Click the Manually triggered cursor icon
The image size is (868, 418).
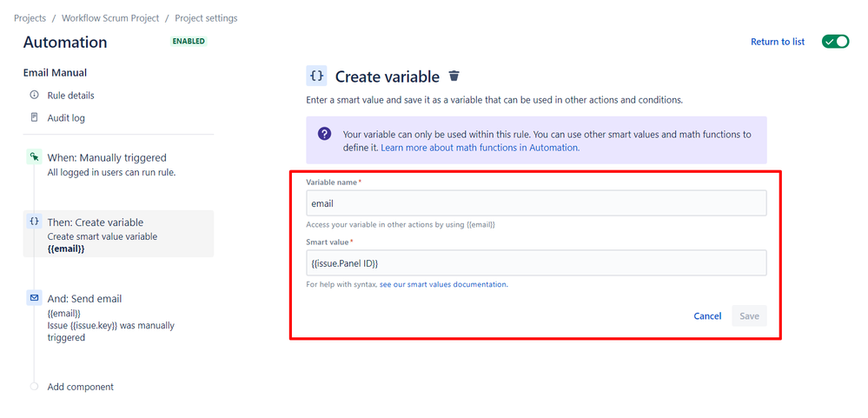(x=35, y=157)
